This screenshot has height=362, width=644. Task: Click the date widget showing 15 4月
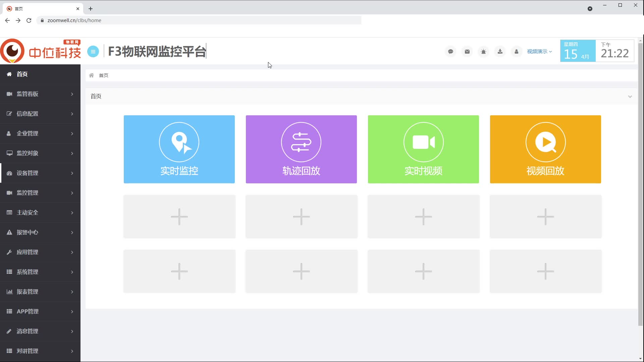(x=578, y=51)
